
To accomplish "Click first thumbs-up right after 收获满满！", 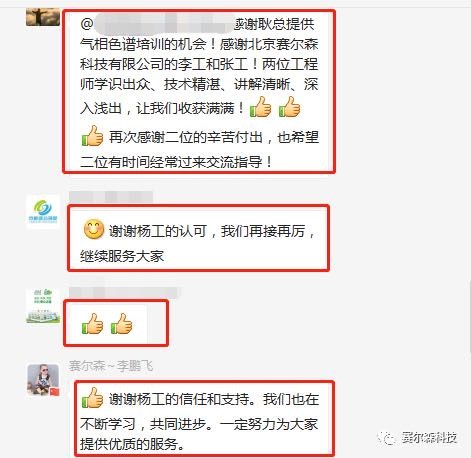I will [x=260, y=107].
